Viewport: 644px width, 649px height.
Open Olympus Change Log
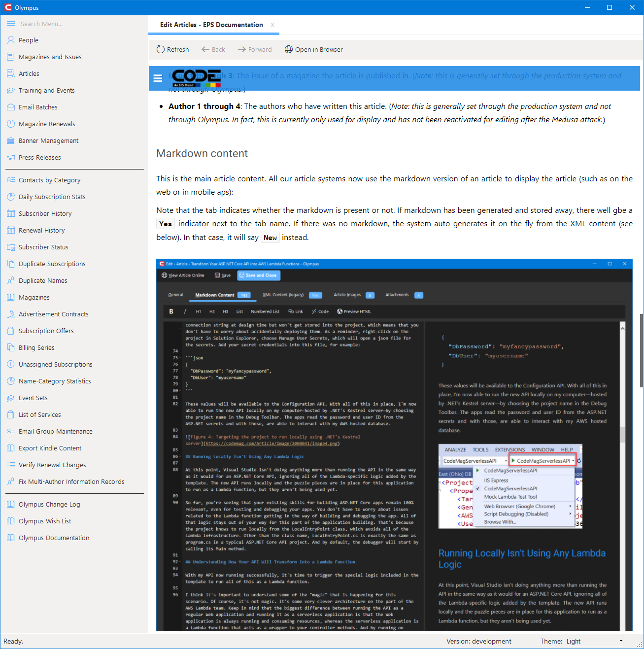(49, 505)
